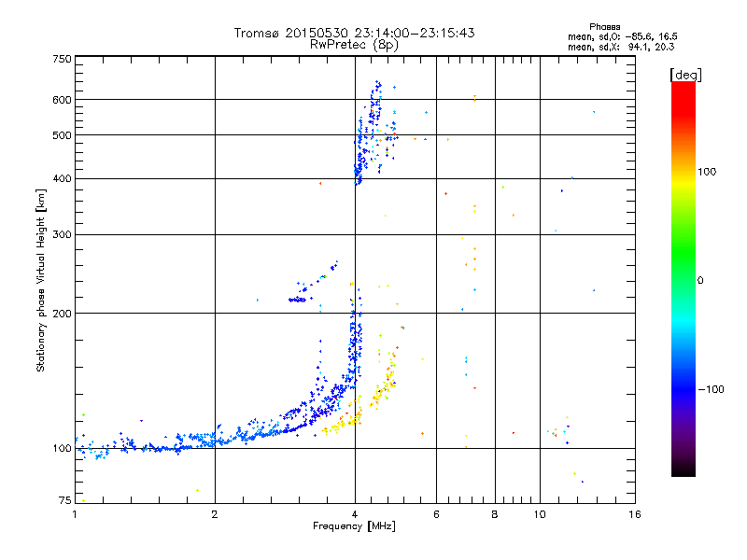Viewport: 747px width, 560px height.
Task: Click the y-axis tick label '600'
Action: (62, 100)
